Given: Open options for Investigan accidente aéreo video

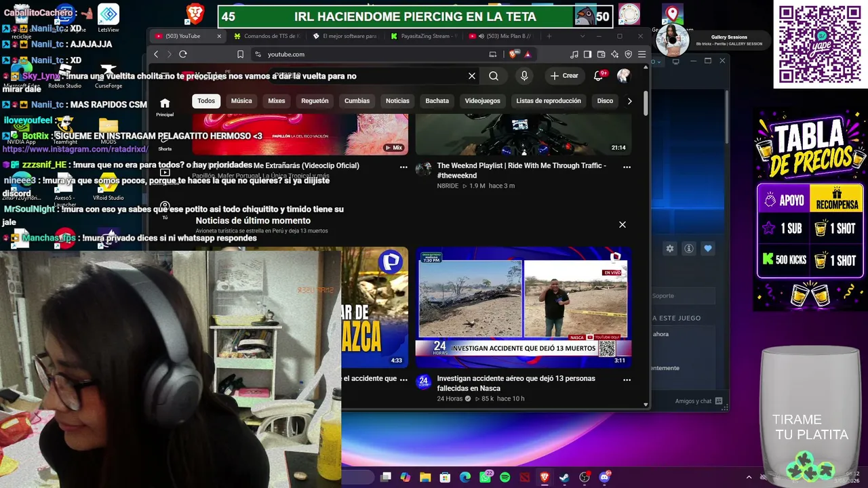Looking at the screenshot, I should (x=627, y=380).
